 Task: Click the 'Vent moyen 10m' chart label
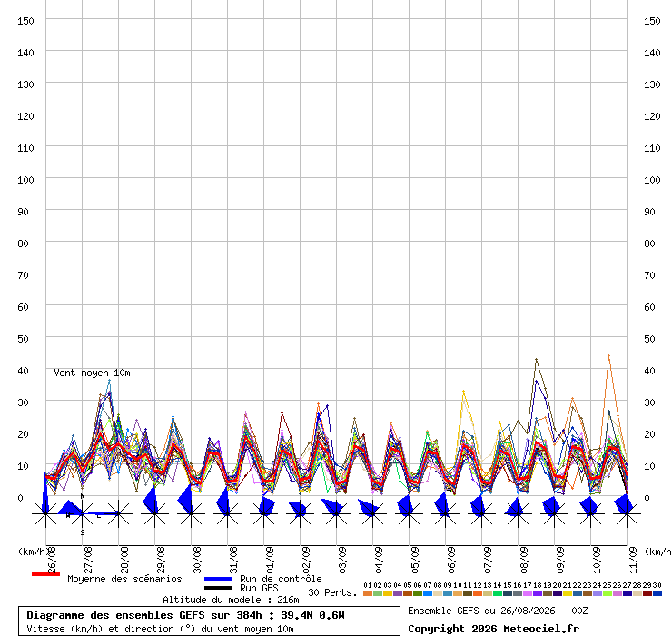click(x=92, y=373)
